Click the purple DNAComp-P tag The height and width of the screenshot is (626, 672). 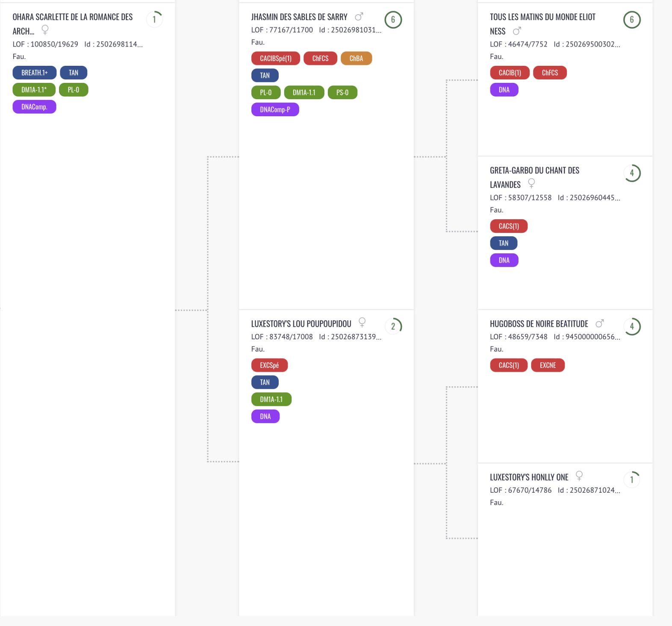point(275,110)
